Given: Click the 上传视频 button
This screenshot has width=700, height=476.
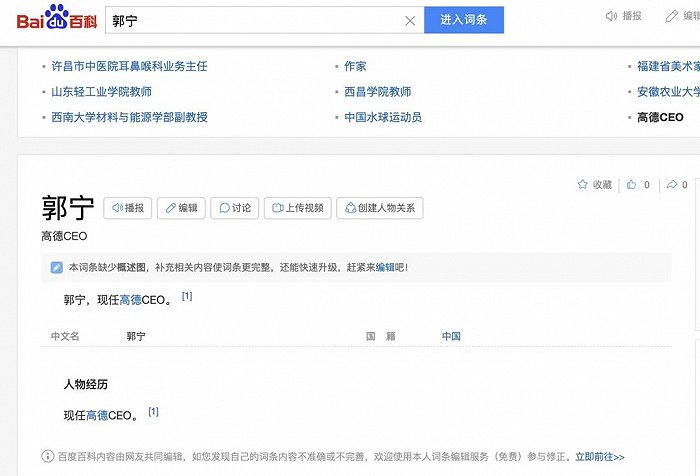Looking at the screenshot, I should (298, 208).
